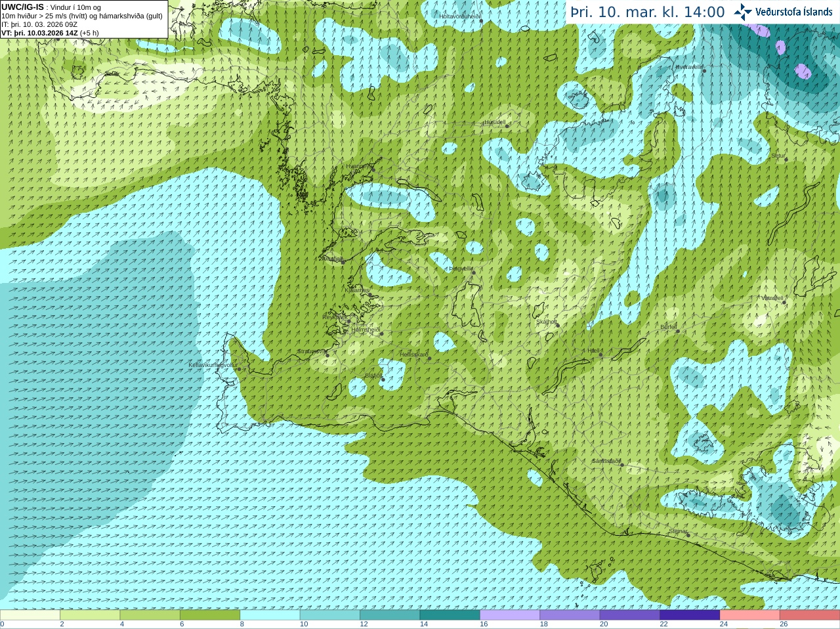Click the Bláfjöll station marker
This screenshot has width=840, height=629.
383,380
